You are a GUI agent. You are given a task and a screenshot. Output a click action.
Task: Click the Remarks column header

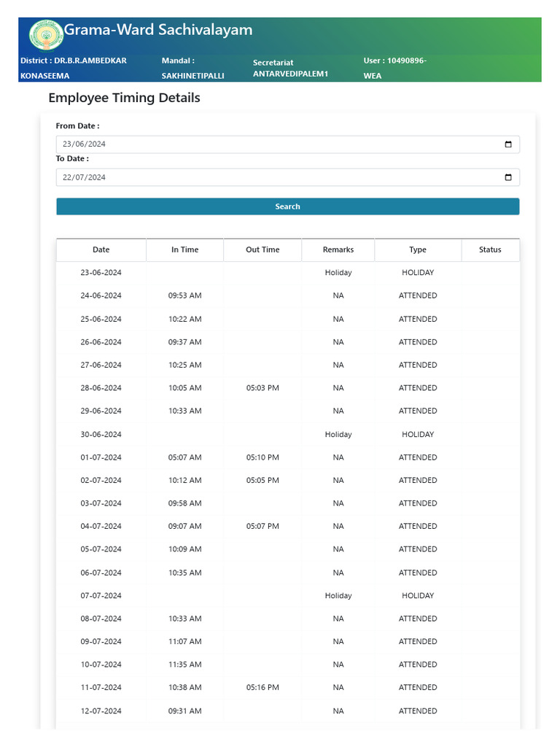338,249
